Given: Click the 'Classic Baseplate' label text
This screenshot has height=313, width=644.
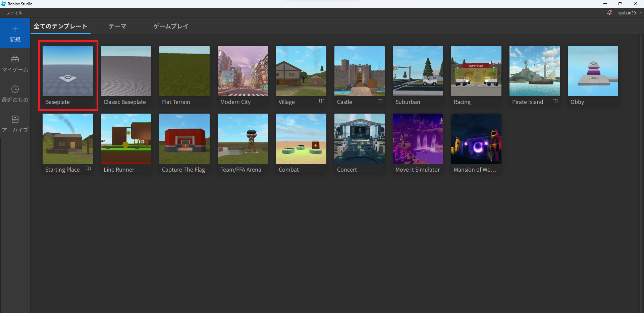Looking at the screenshot, I should point(125,102).
